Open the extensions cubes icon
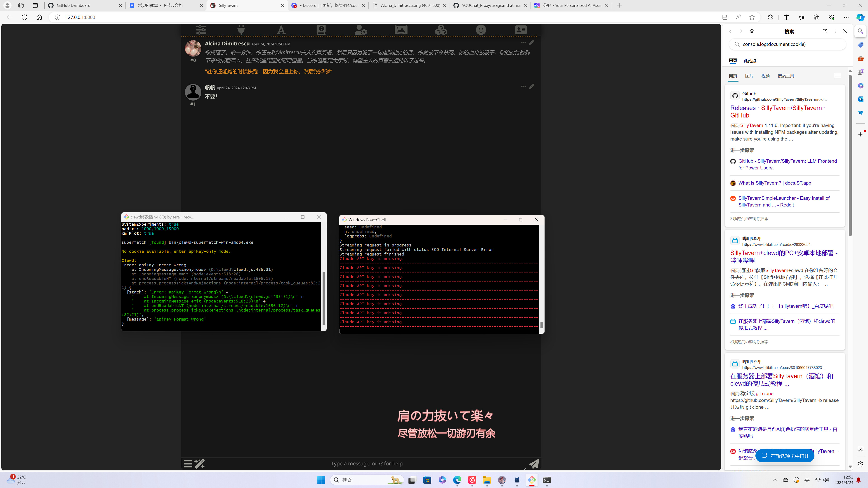 pos(441,30)
